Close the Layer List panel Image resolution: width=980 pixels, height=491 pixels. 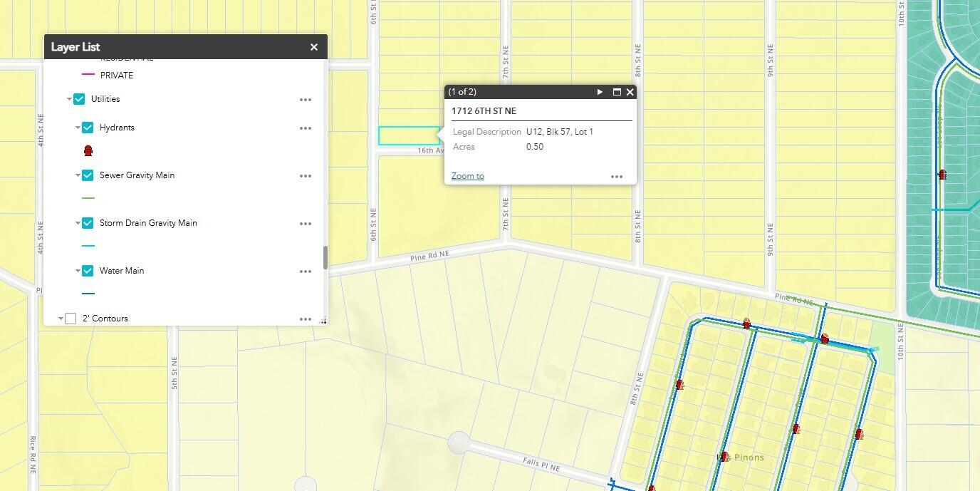[x=313, y=47]
